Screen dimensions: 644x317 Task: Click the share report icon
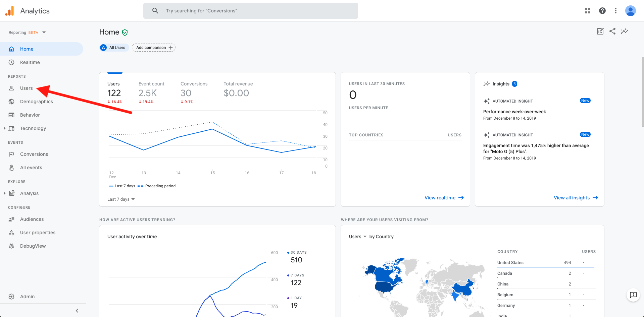tap(612, 31)
